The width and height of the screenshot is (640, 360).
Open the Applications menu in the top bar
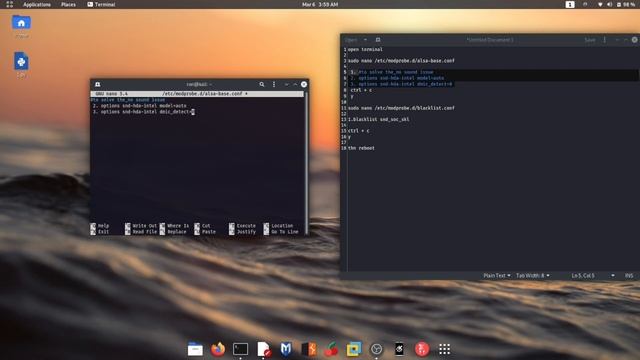coord(37,4)
